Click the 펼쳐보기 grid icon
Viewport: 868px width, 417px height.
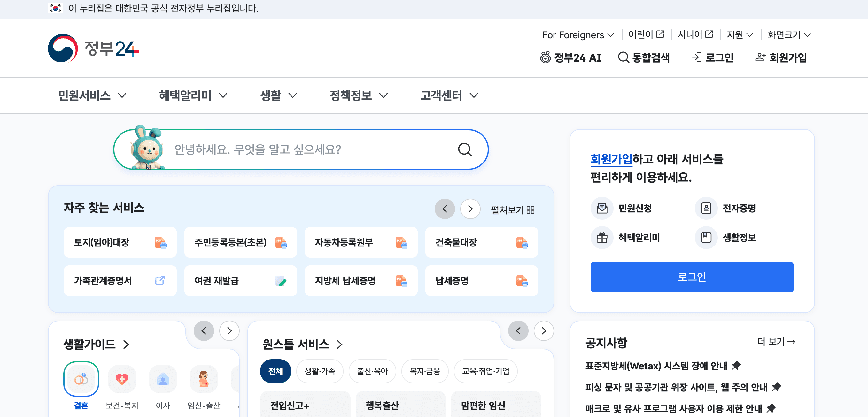(531, 210)
